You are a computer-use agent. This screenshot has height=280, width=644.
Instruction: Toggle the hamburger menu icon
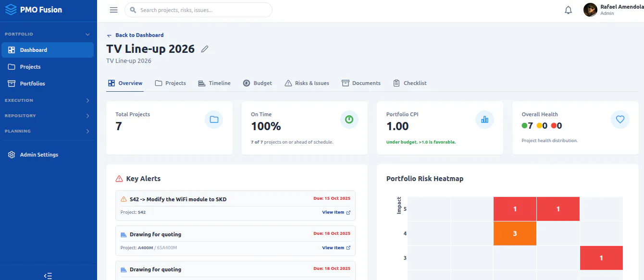[114, 10]
